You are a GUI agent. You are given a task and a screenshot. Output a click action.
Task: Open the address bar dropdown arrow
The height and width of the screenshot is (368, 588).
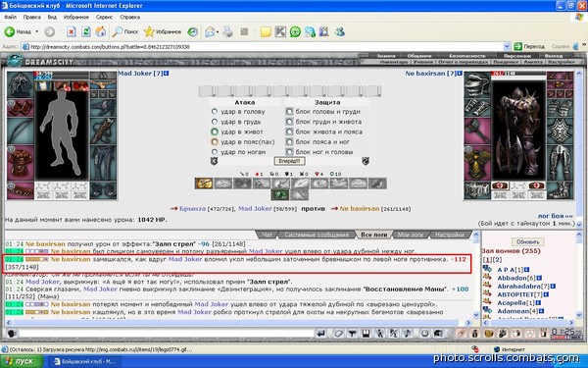(507, 46)
